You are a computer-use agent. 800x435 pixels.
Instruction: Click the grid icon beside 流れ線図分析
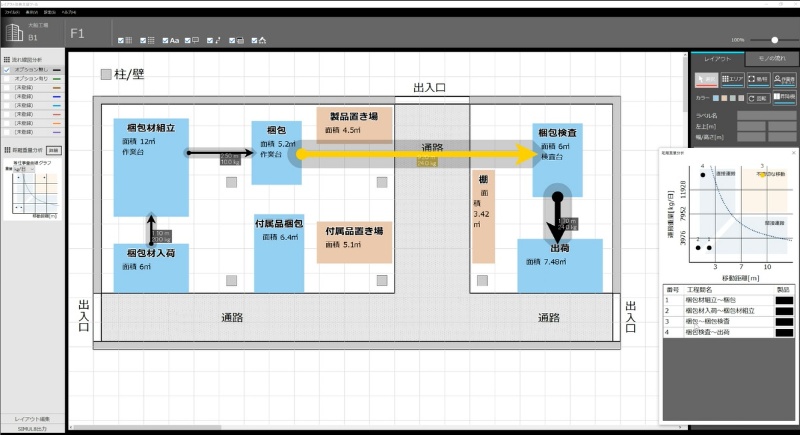click(x=7, y=60)
